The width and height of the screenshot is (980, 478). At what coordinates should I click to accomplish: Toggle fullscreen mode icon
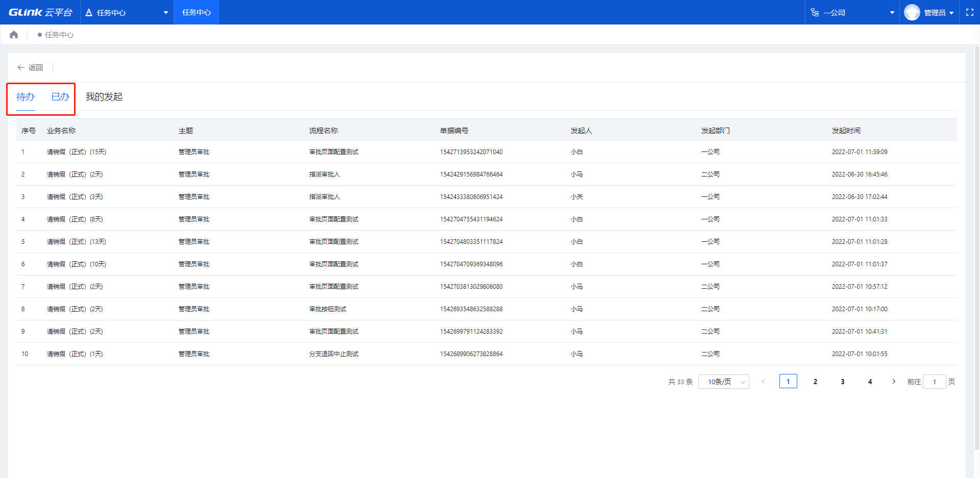tap(970, 12)
